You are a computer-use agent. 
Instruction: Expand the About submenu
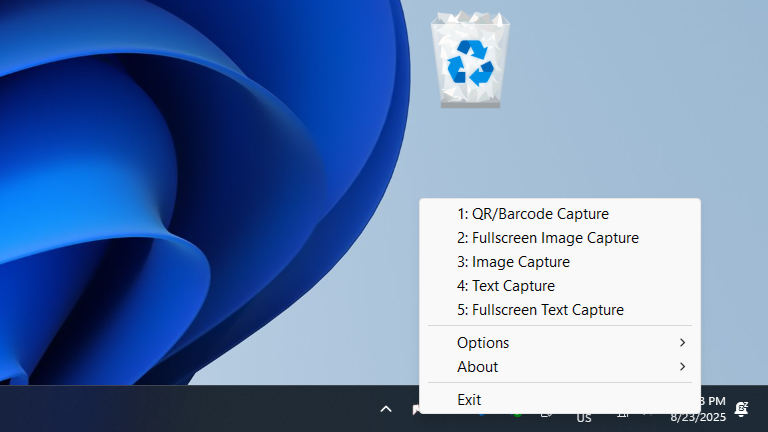click(x=560, y=367)
